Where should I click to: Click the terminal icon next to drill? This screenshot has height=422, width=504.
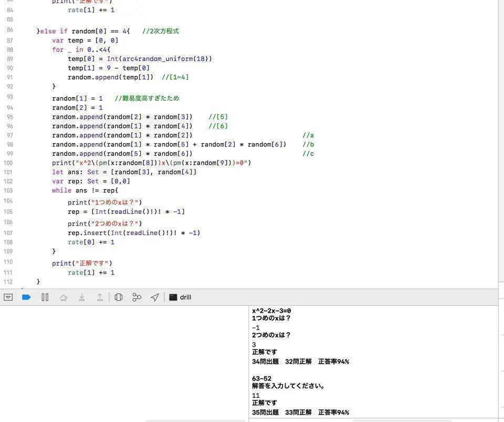(173, 297)
